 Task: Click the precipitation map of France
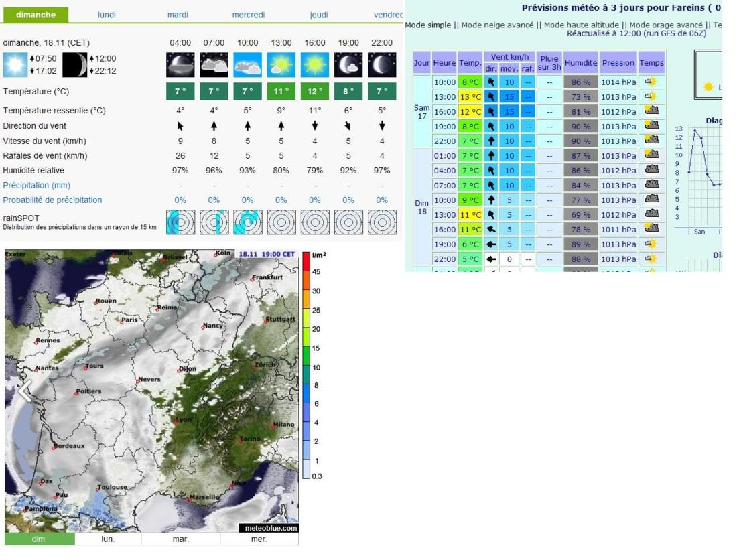click(151, 391)
